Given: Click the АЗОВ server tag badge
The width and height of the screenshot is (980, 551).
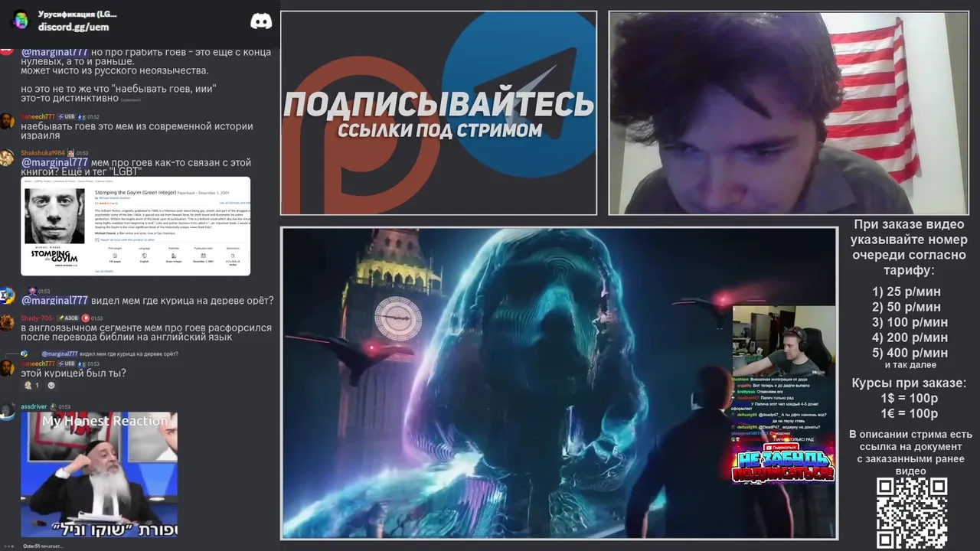Looking at the screenshot, I should click(x=69, y=318).
